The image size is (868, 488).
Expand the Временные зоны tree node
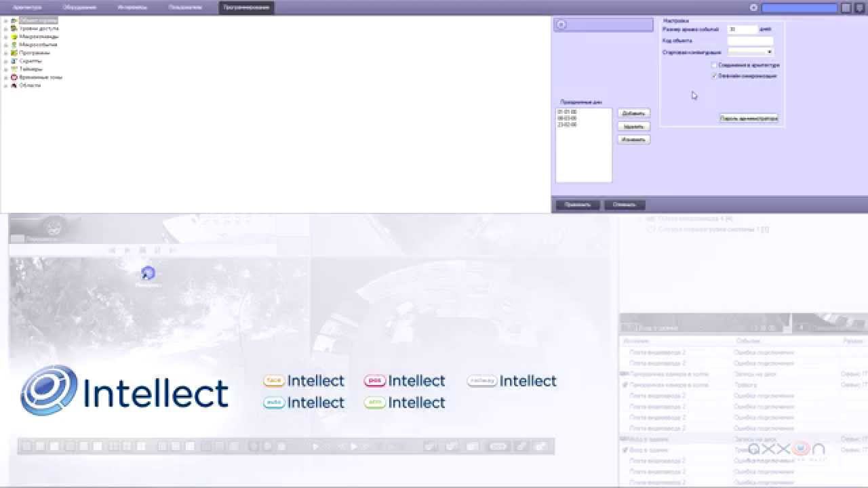click(5, 77)
